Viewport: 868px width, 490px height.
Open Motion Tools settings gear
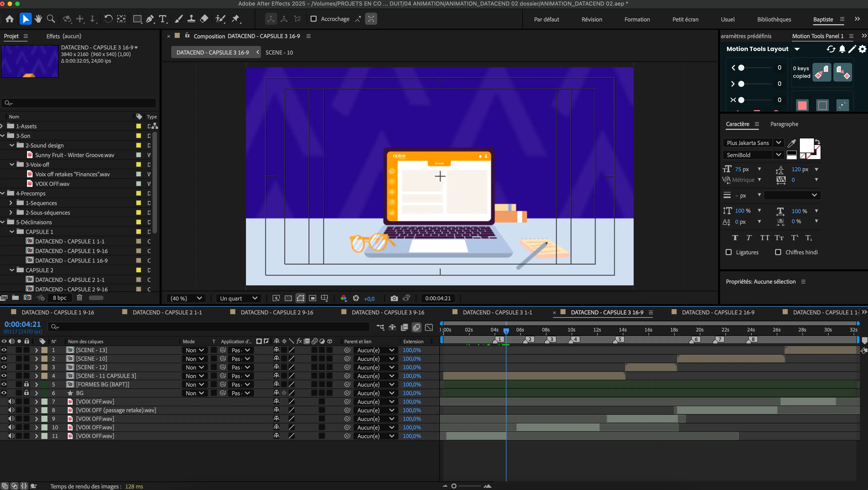click(x=862, y=49)
